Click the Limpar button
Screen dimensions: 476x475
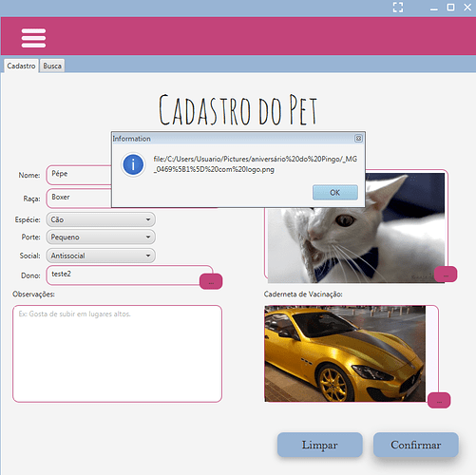320,445
